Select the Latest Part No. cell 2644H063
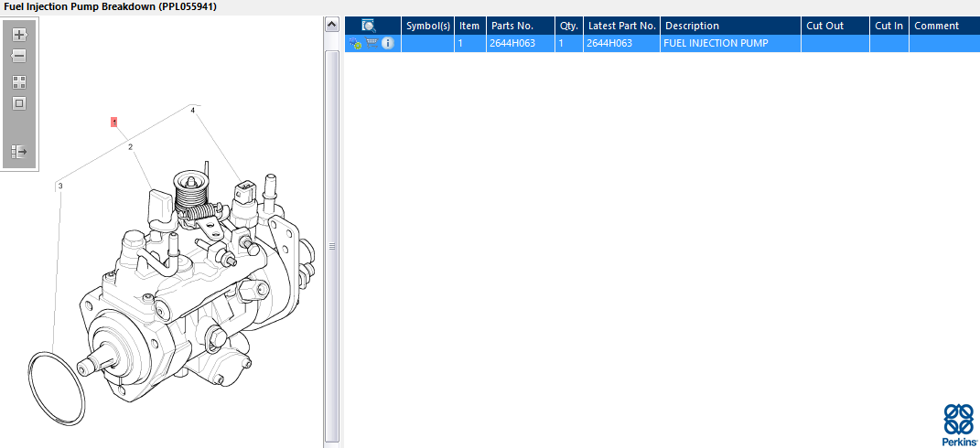The width and height of the screenshot is (980, 448). click(x=622, y=43)
